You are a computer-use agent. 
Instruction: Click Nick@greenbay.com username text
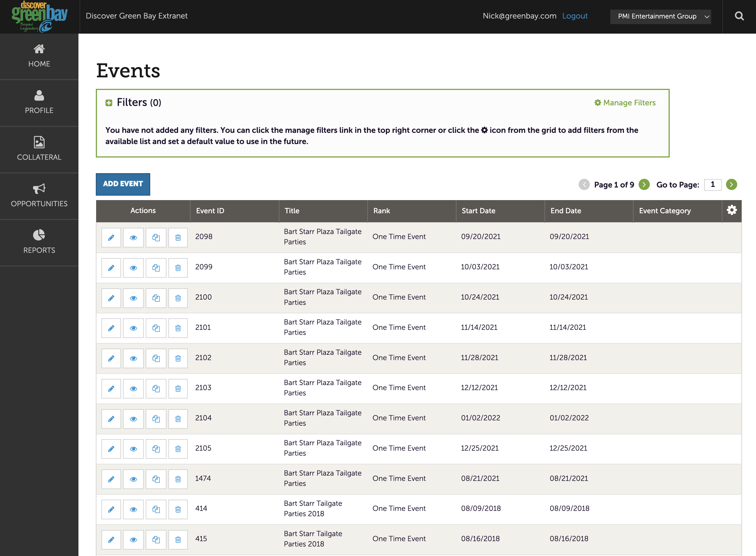pos(519,16)
